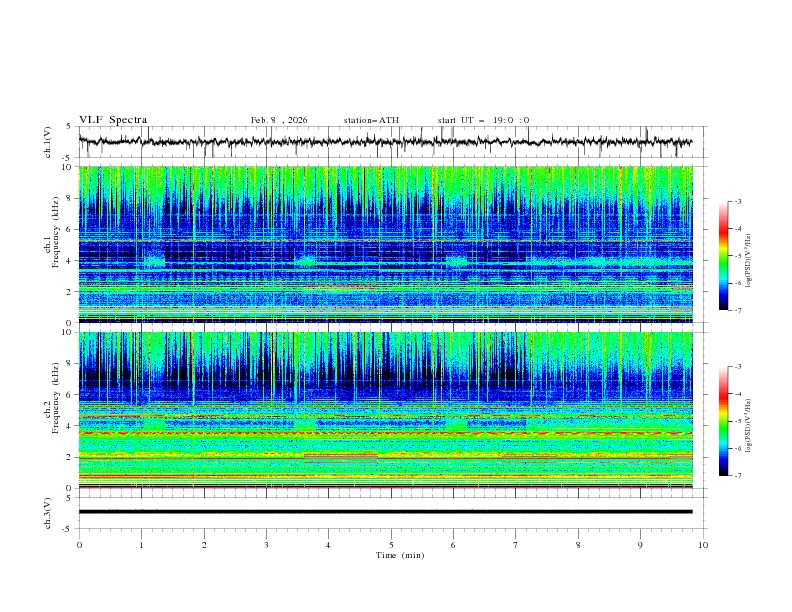This screenshot has height=612, width=792.
Task: Click the '-3' label on upper colorbar
Action: click(737, 201)
